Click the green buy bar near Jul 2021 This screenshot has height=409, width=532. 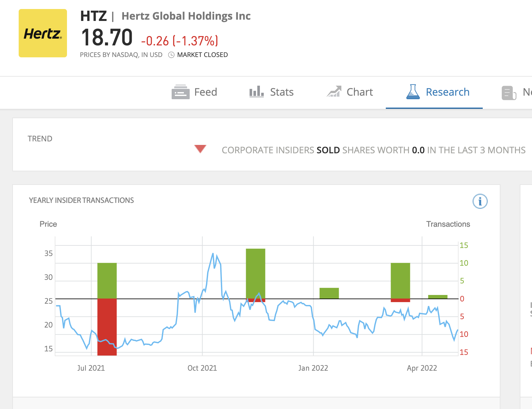coord(107,281)
